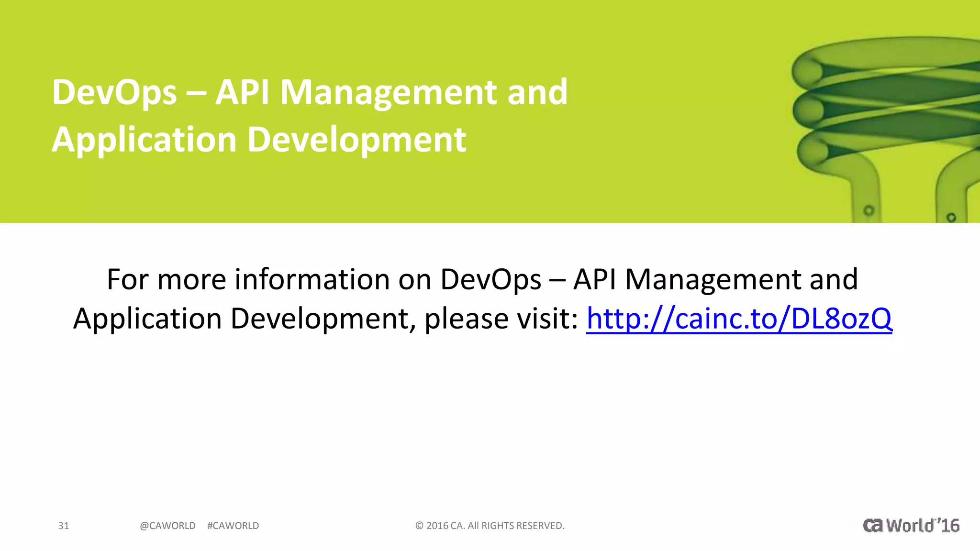Select the #CAWORLD hashtag in the footer
The image size is (980, 551).
pos(233,526)
